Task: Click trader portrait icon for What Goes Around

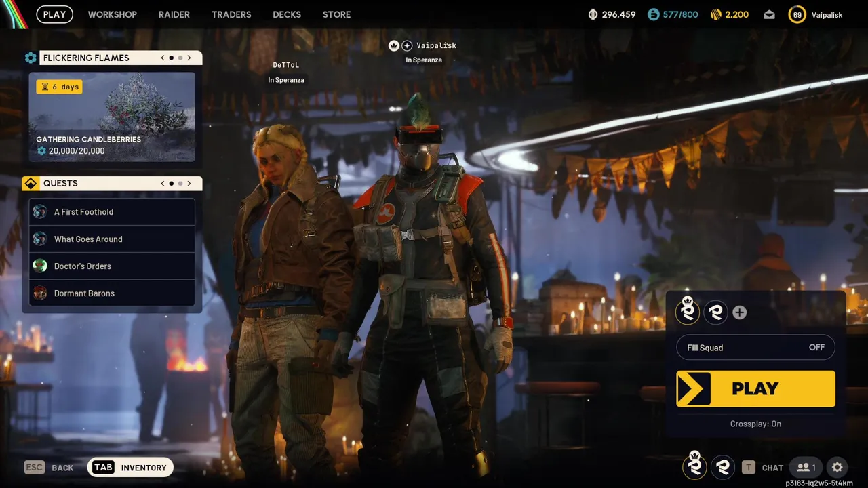Action: [40, 239]
